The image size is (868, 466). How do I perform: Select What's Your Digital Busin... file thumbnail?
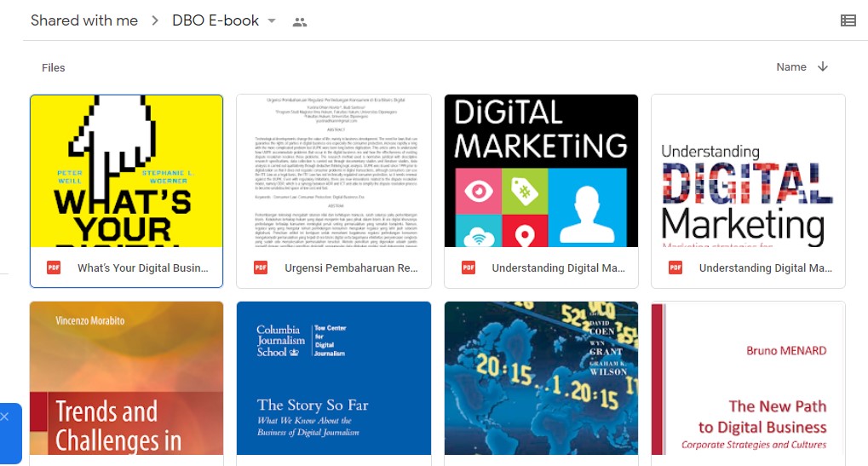[x=126, y=171]
